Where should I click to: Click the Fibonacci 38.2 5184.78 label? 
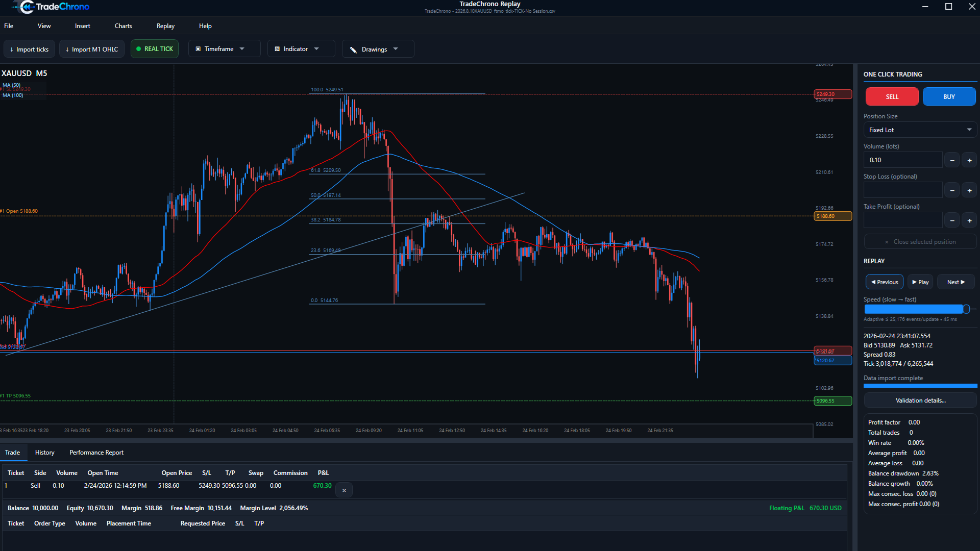coord(326,220)
